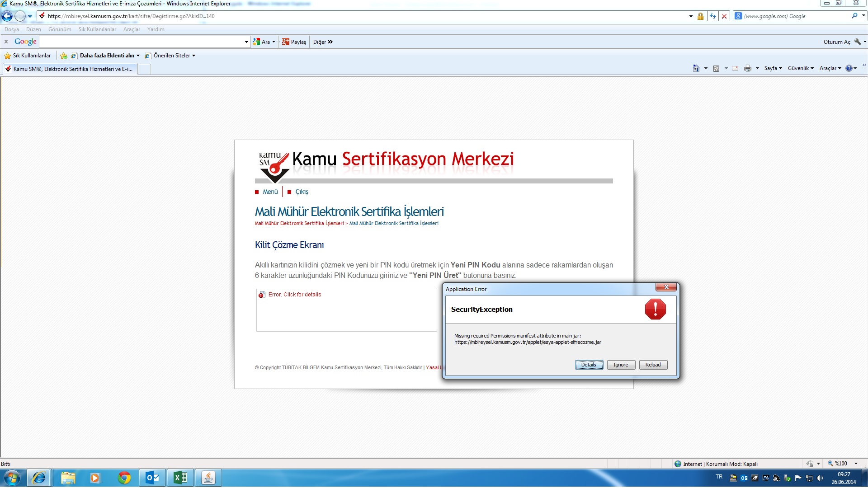The width and height of the screenshot is (868, 488).
Task: Expand the Güvenlik dropdown menu
Action: click(800, 68)
